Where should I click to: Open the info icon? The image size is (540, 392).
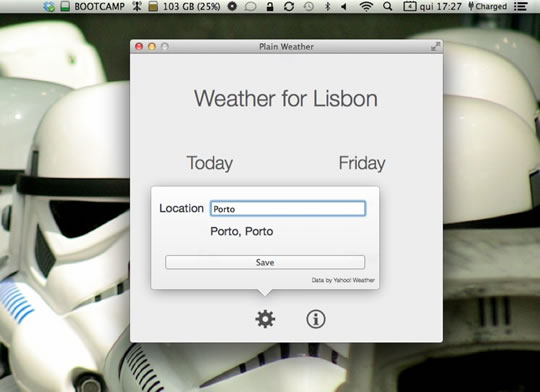[315, 319]
